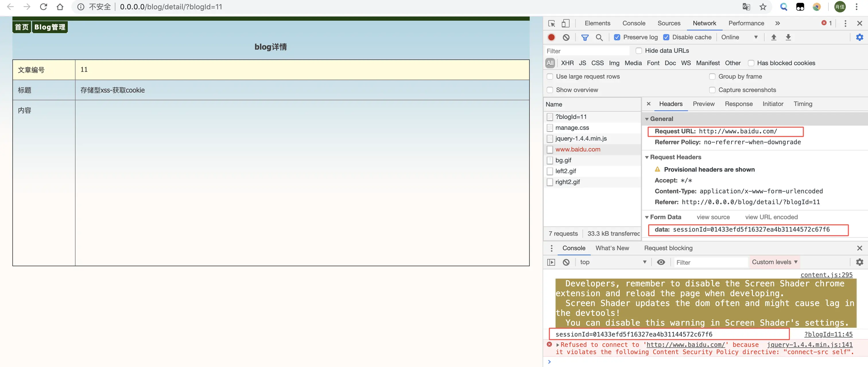Enable Group by frame
Viewport: 868px width, 367px height.
pyautogui.click(x=712, y=77)
